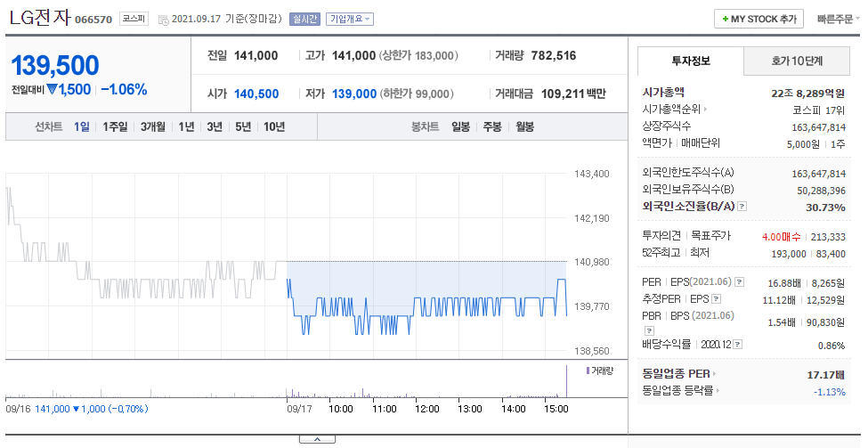Select the 3년 line chart period
This screenshot has width=868, height=448.
pos(215,126)
